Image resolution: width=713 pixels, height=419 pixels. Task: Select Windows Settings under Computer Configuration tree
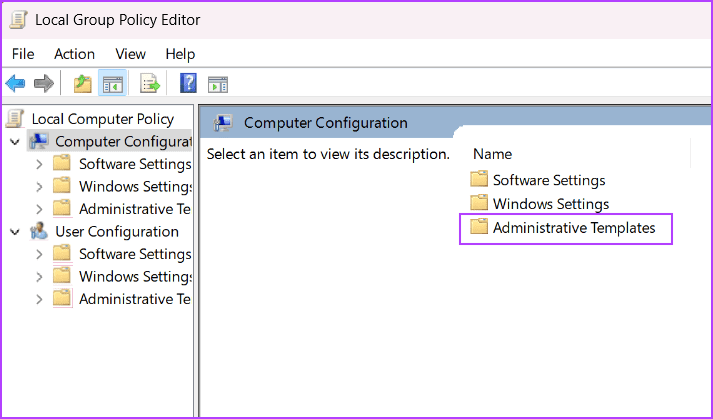click(x=135, y=187)
